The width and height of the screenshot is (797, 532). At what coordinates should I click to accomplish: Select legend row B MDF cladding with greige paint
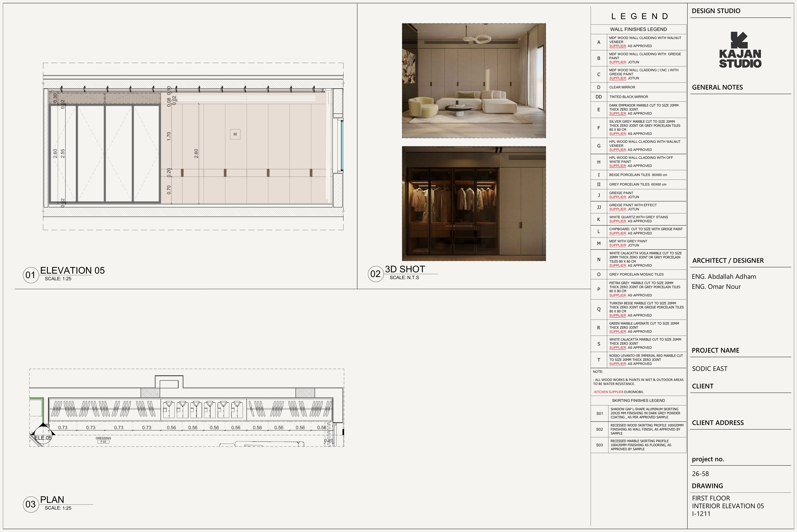click(638, 58)
